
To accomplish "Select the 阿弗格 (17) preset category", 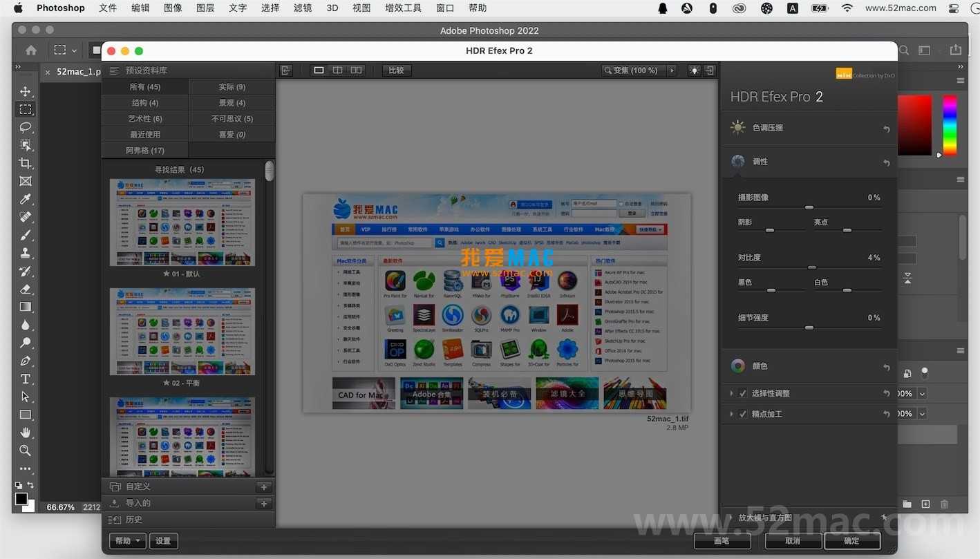I will 145,151.
